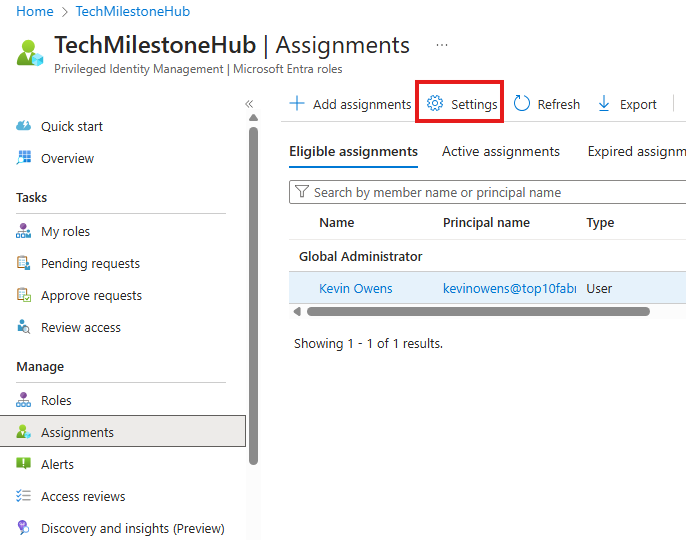The image size is (686, 540).
Task: Open My roles under Tasks
Action: (x=65, y=231)
